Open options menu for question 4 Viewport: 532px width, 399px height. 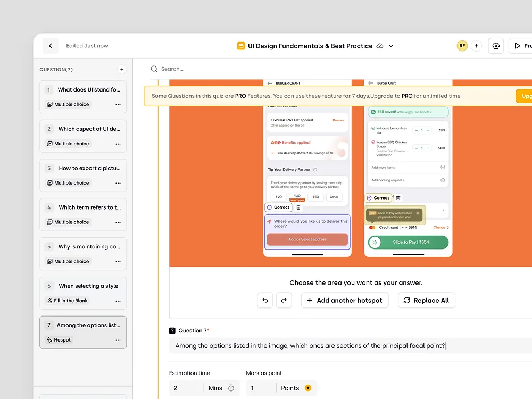[x=118, y=222]
